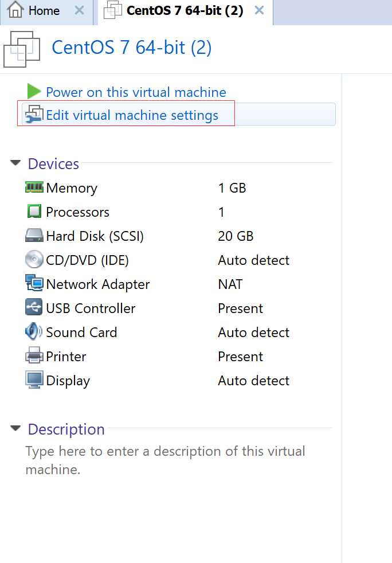This screenshot has width=392, height=563.
Task: Click the Processors count value 1
Action: [x=221, y=212]
